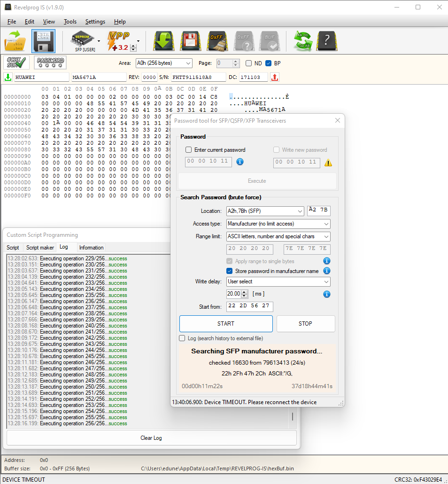Click the VPP voltage lightning icon
This screenshot has height=484, width=448.
[119, 41]
